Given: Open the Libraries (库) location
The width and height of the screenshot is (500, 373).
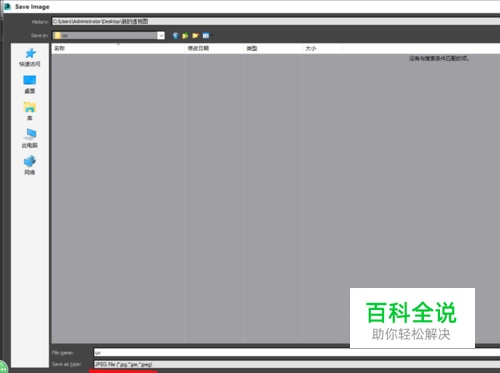Looking at the screenshot, I should pos(30,111).
